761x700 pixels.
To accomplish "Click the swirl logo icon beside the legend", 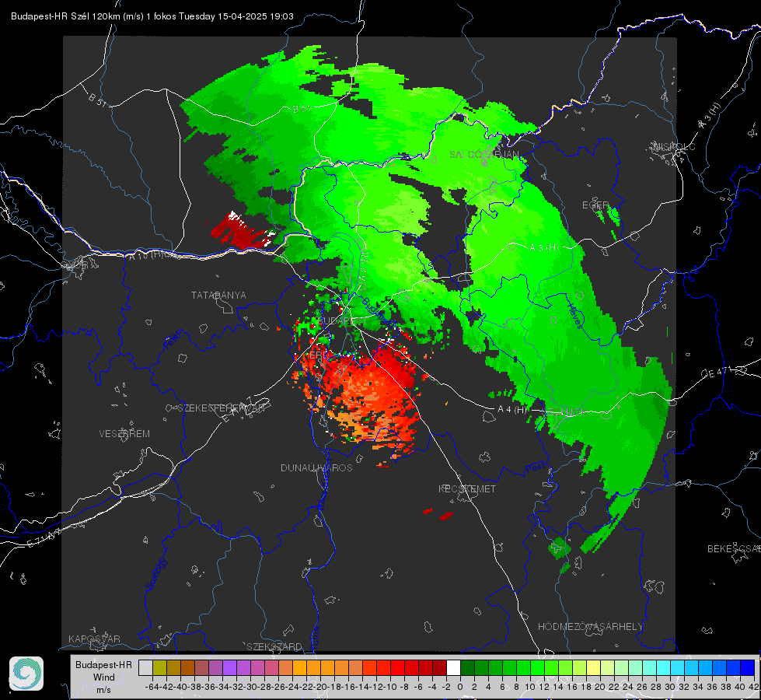I will coord(26,674).
